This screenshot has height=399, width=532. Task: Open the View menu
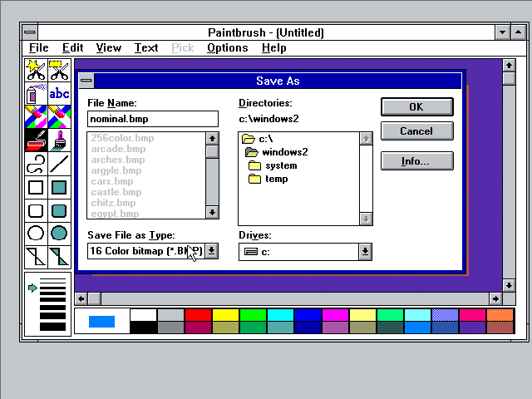click(x=109, y=48)
